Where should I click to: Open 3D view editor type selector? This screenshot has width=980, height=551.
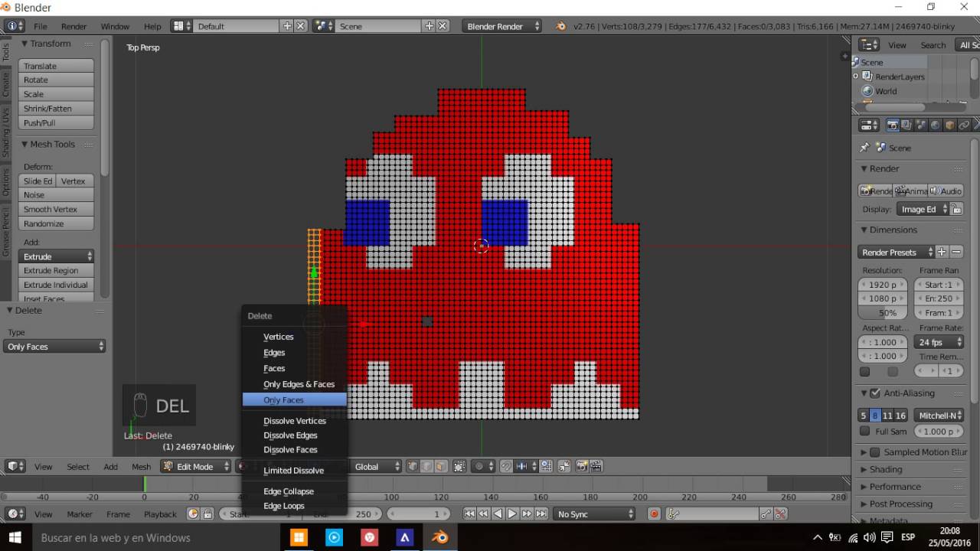[15, 466]
